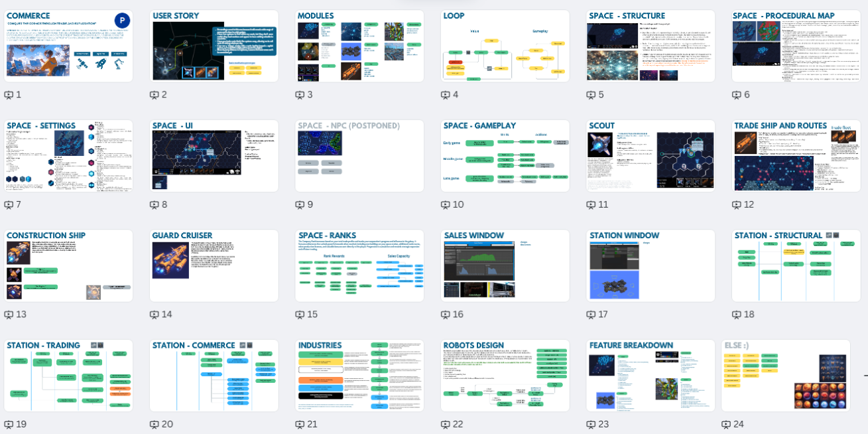
Task: Open the ELSE :) slide thumbnail
Action: point(786,376)
